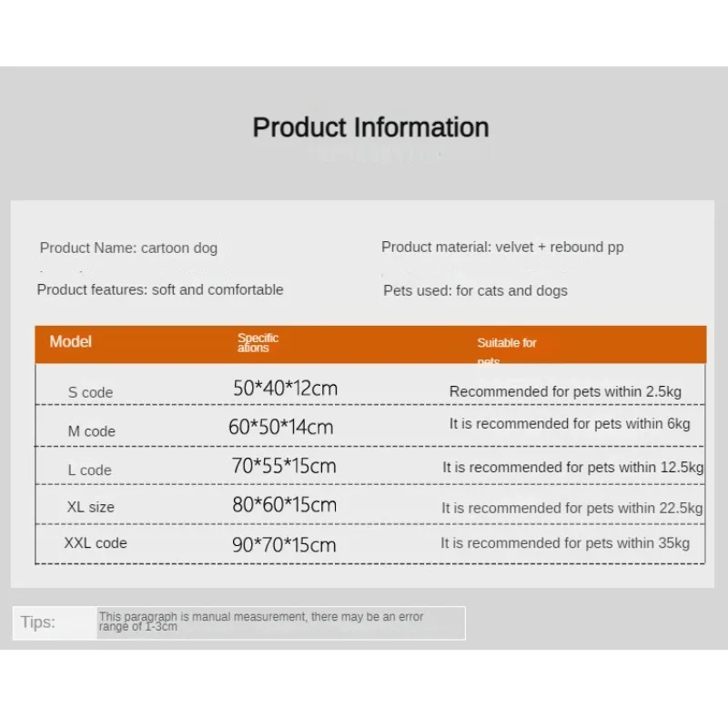Click the 50*40*12cm dimension
728x728 pixels.
[x=285, y=389]
